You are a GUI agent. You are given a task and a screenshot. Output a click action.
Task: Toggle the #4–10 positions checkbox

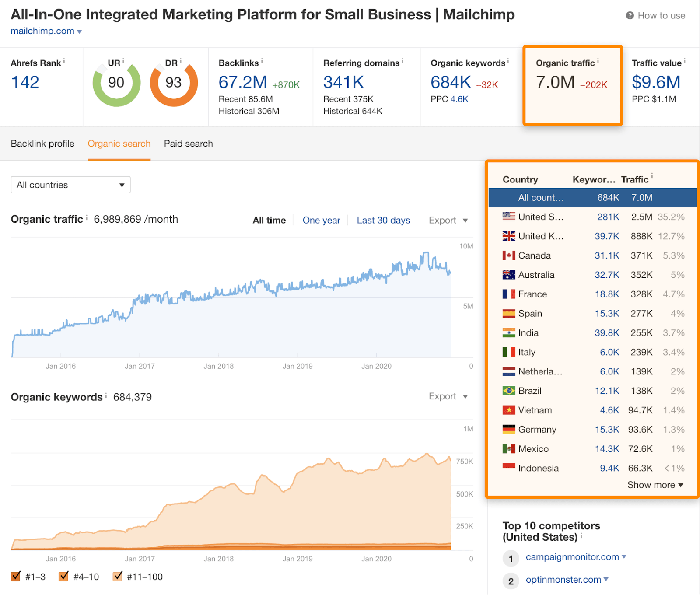(x=64, y=576)
